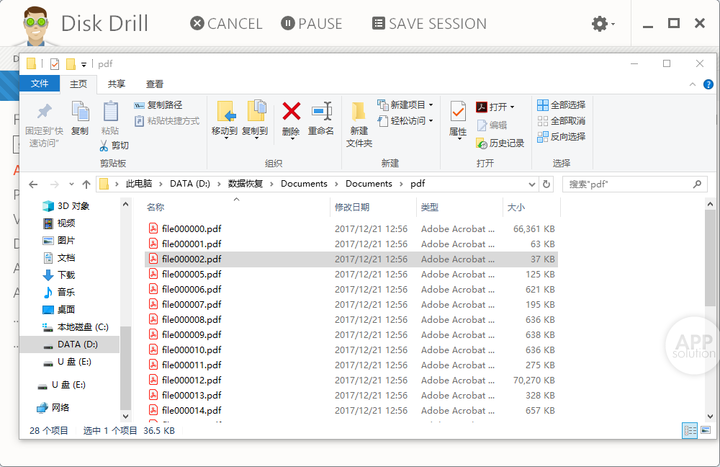720x467 pixels.
Task: Click DATA (D:) in the address path
Action: click(x=190, y=184)
